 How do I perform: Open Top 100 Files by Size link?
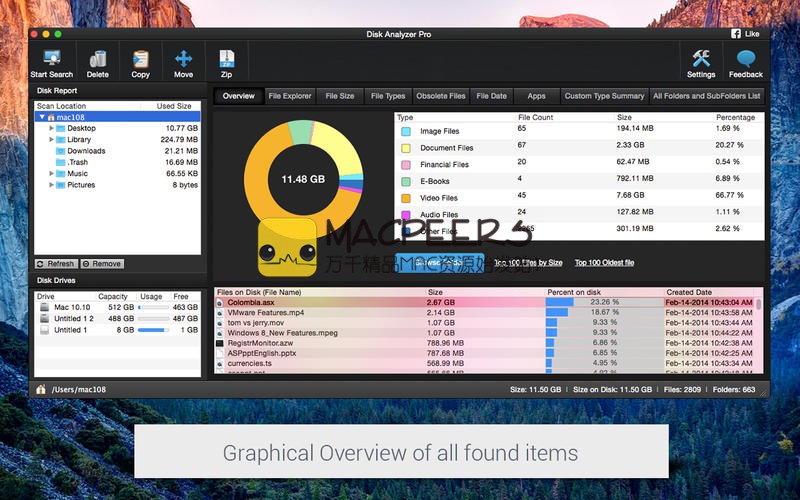(528, 263)
